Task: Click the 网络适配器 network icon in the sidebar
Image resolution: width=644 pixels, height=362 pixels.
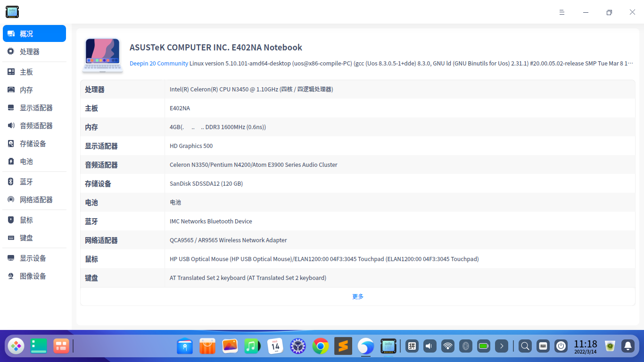Action: (x=11, y=199)
